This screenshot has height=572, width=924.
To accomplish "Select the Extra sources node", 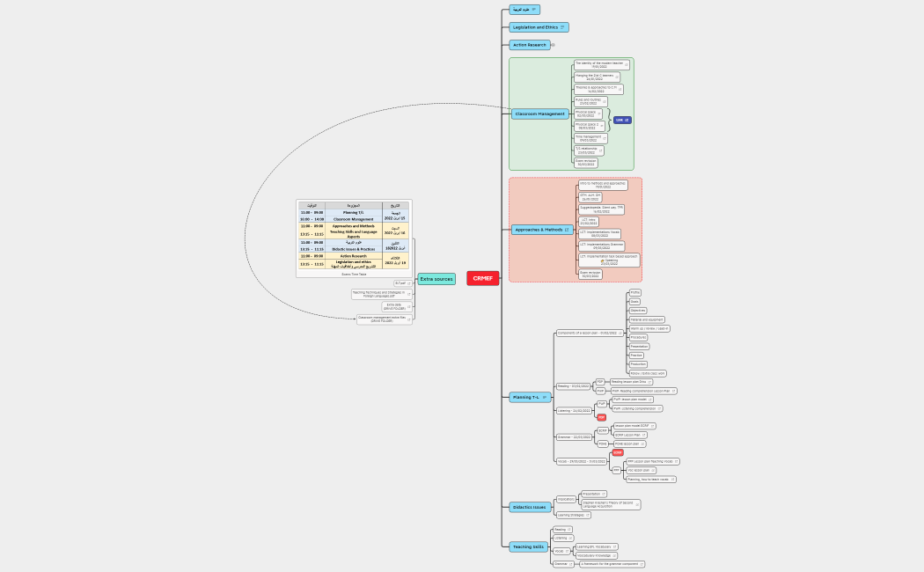I will point(436,279).
